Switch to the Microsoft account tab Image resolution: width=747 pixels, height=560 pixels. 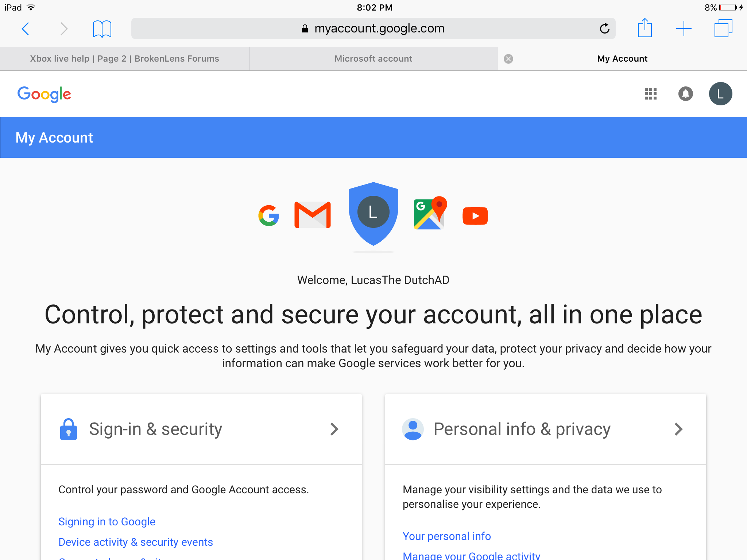(373, 59)
